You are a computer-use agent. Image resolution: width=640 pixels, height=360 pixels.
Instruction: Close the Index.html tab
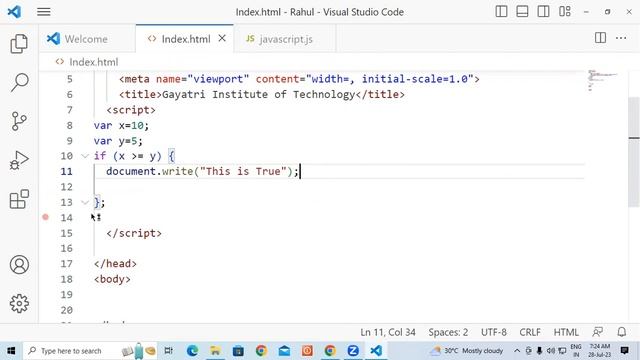pyautogui.click(x=222, y=38)
